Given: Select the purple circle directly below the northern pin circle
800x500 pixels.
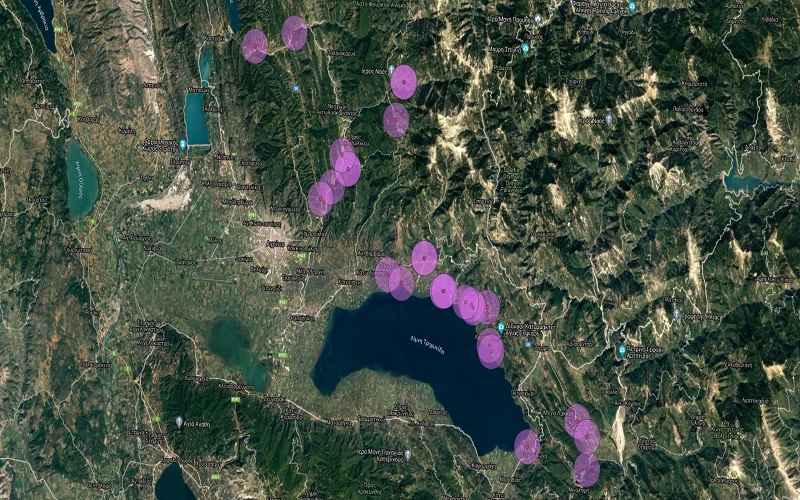Looking at the screenshot, I should point(396,121).
